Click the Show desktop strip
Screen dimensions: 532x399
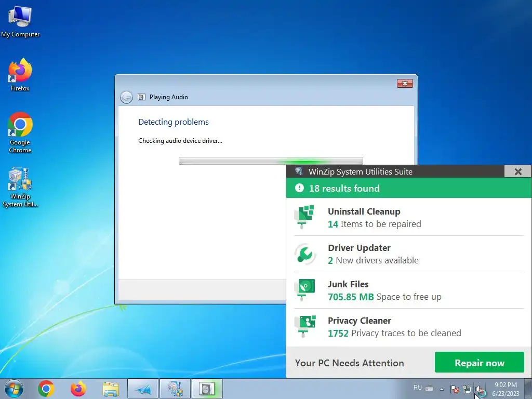[528, 389]
